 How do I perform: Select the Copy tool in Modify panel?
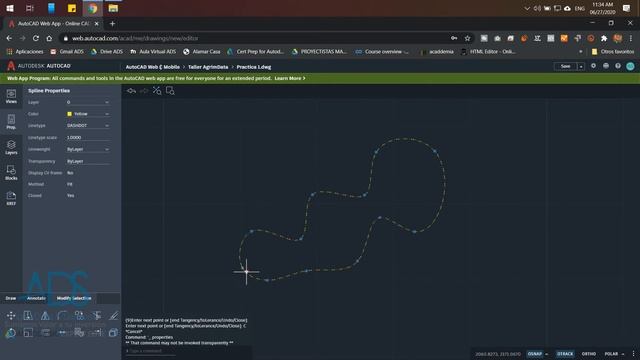pos(28,315)
